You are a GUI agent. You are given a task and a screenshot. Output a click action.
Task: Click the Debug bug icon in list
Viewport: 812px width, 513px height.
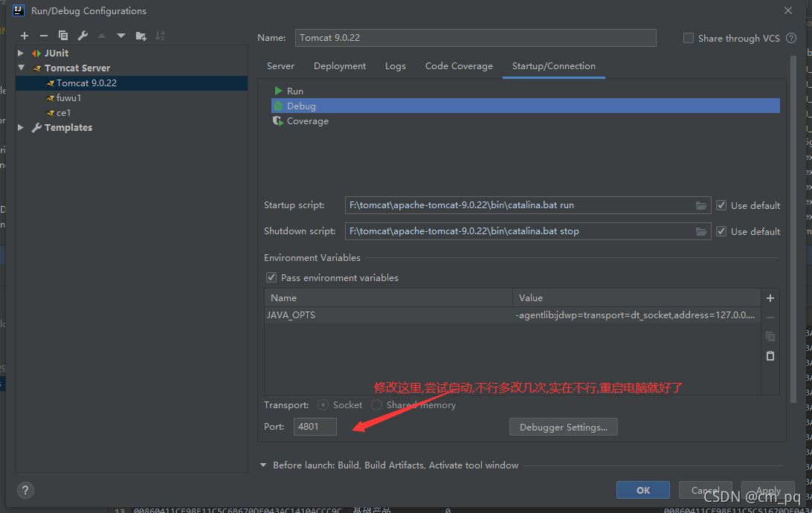278,106
